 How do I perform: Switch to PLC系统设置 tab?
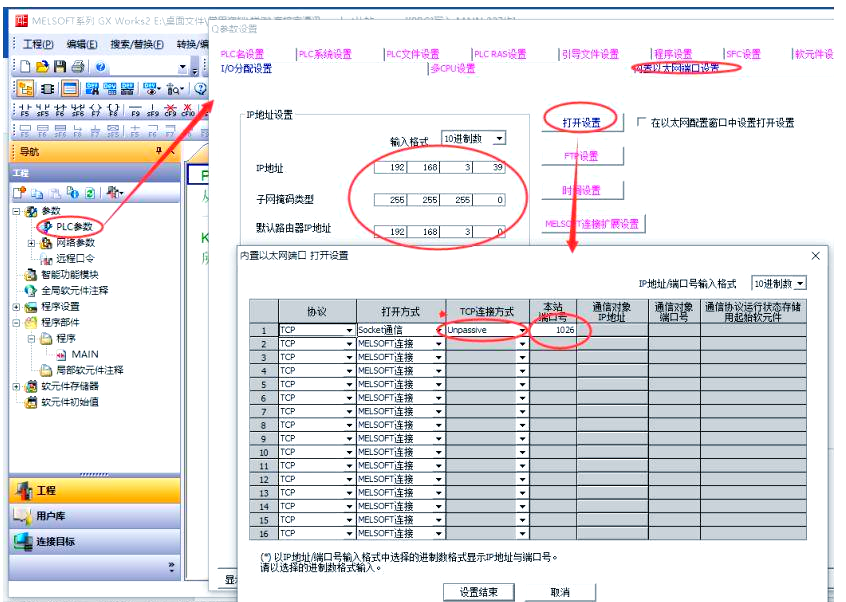click(x=325, y=54)
